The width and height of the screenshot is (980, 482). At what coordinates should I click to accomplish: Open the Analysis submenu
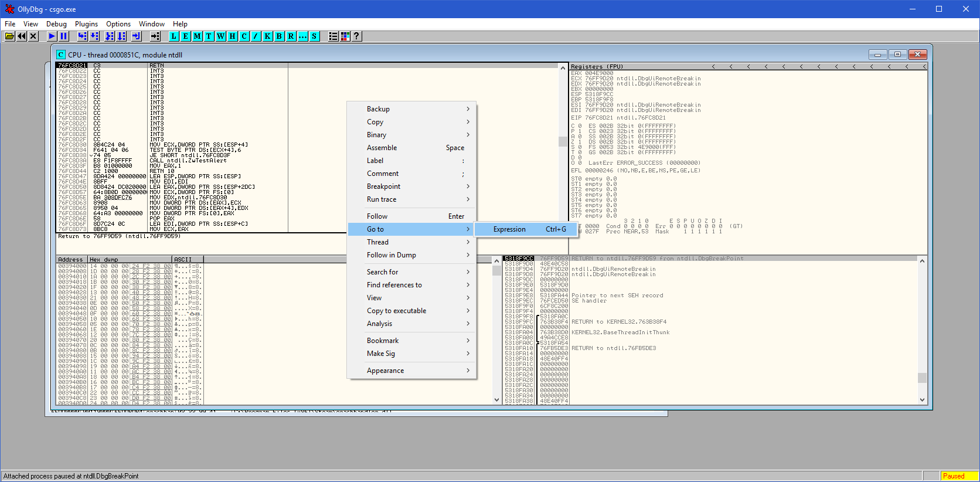412,324
